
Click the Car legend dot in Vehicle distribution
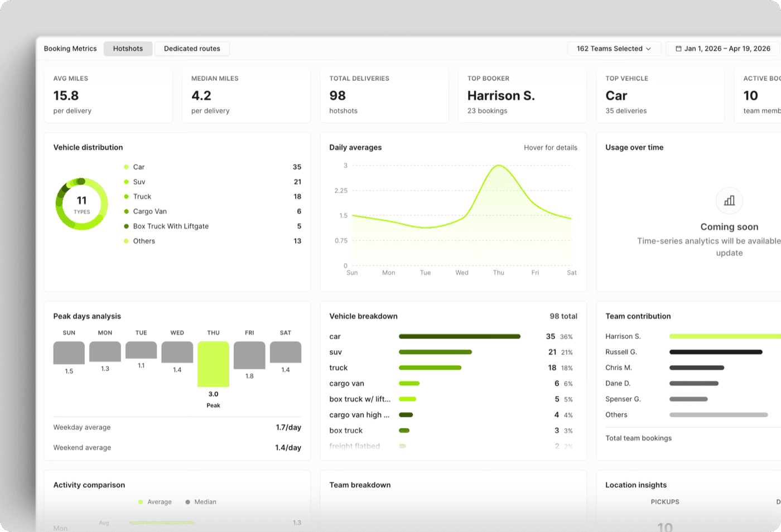click(x=127, y=167)
